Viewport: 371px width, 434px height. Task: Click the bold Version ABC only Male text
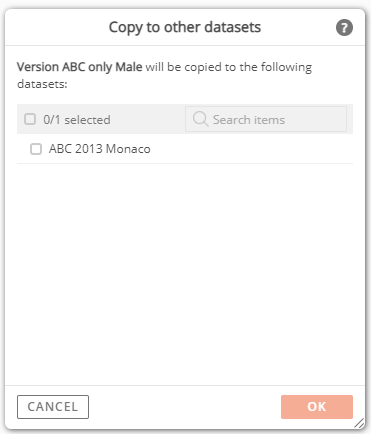tap(80, 67)
